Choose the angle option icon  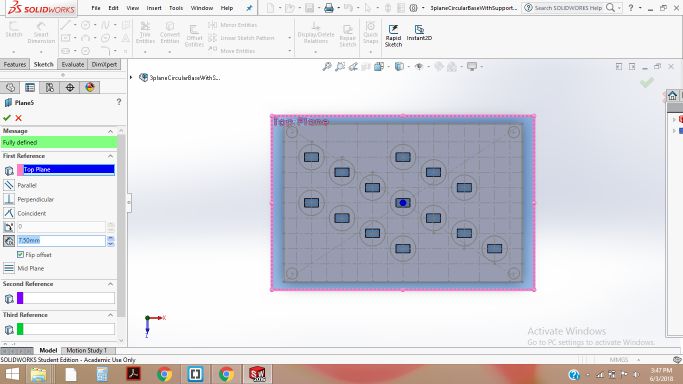pyautogui.click(x=9, y=227)
